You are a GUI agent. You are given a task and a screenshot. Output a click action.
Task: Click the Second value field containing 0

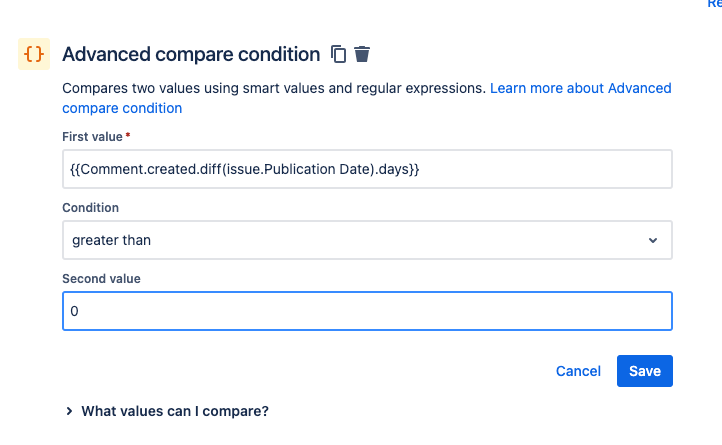[x=367, y=311]
